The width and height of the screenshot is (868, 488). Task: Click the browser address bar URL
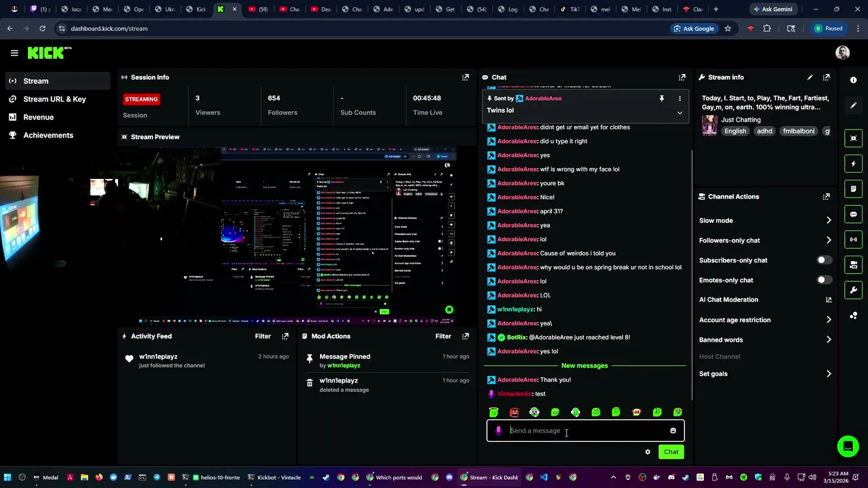point(109,28)
